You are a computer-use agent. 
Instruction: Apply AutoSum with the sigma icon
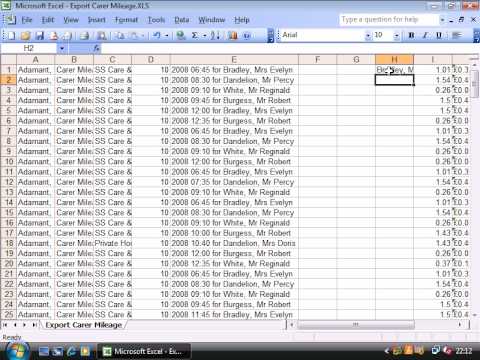[195, 35]
